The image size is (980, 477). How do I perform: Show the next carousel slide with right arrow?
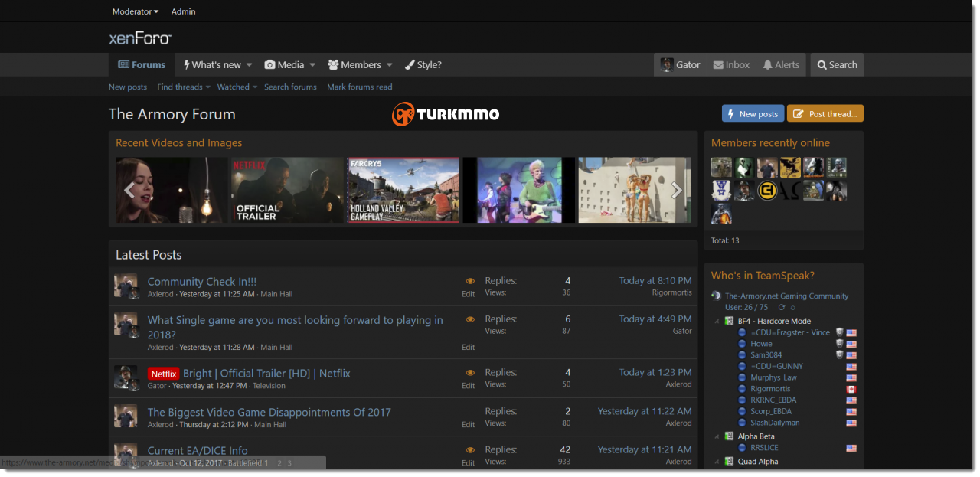pyautogui.click(x=677, y=190)
